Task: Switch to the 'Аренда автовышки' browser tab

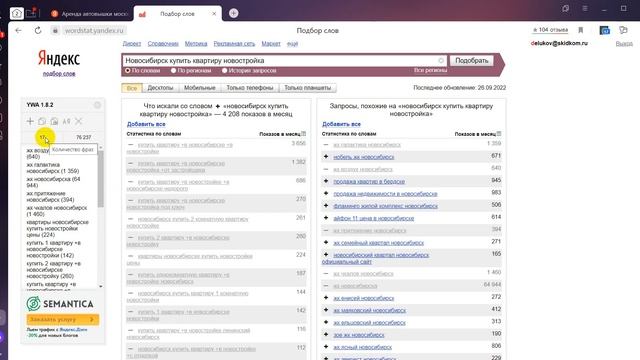Action: 90,13
